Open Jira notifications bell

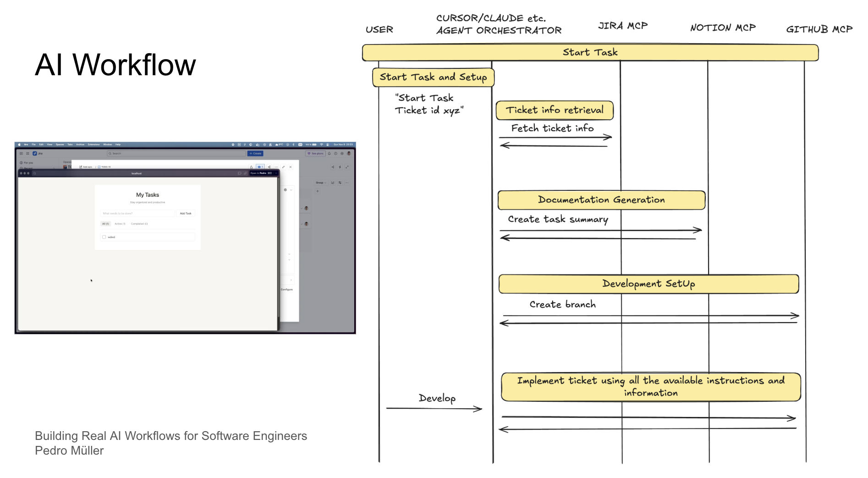click(330, 153)
